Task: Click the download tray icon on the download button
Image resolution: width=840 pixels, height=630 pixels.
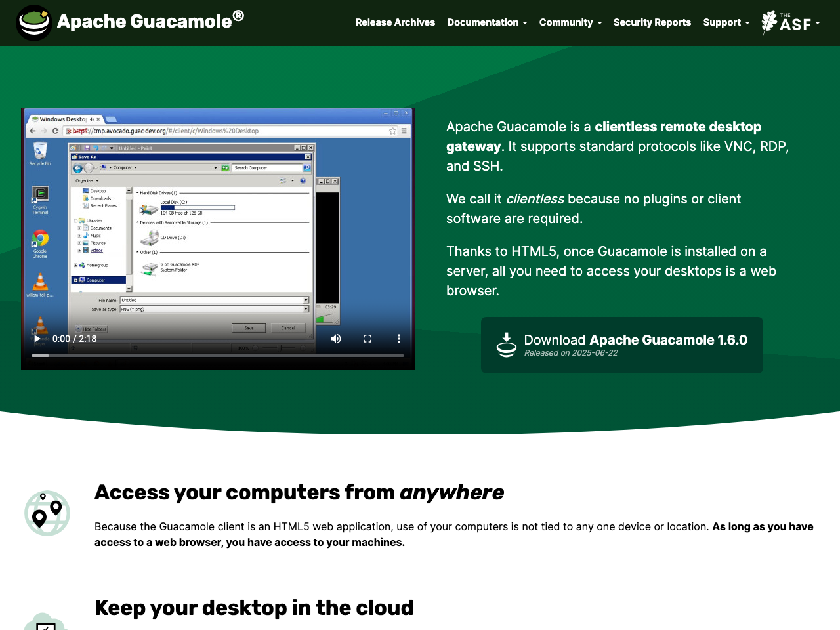Action: tap(506, 345)
